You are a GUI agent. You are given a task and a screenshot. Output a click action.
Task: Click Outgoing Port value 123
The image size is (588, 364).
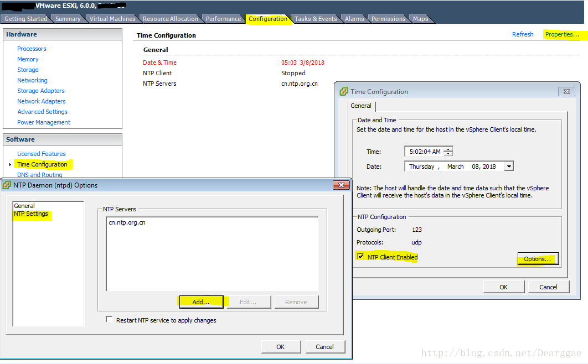click(x=416, y=230)
